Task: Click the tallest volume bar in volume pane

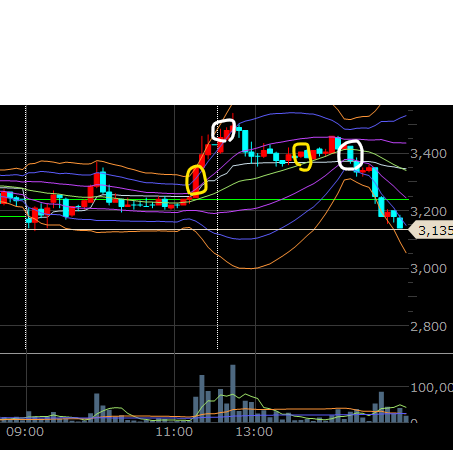Action: [x=233, y=394]
